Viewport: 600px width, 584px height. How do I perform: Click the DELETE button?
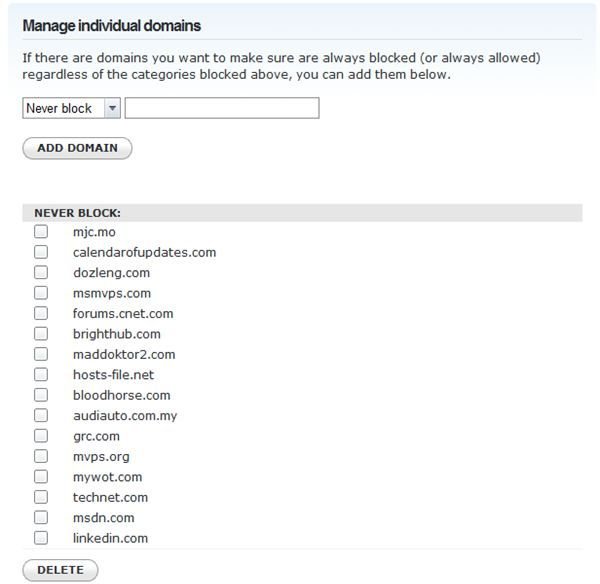pos(60,570)
